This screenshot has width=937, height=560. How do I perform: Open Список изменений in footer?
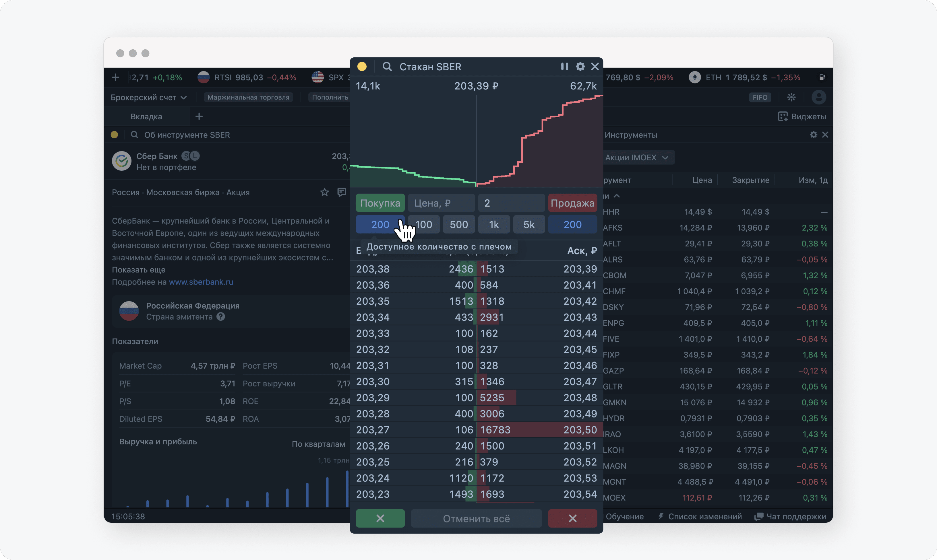coord(700,517)
